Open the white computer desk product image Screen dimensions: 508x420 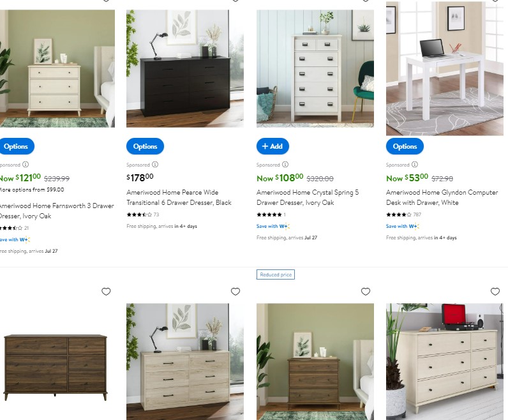click(445, 68)
